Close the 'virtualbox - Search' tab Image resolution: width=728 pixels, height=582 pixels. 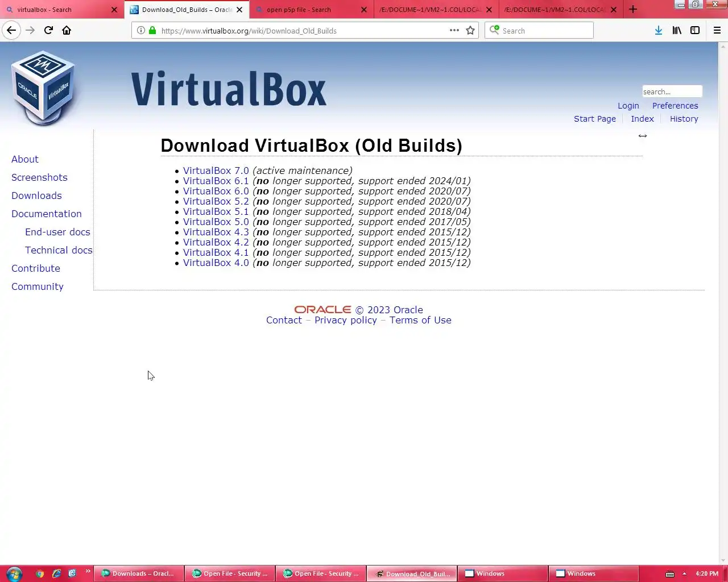114,10
